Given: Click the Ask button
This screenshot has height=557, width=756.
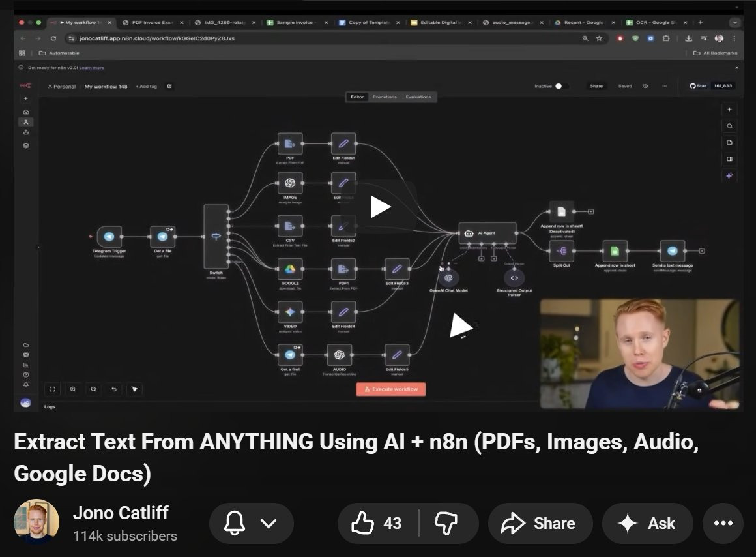Looking at the screenshot, I should (x=648, y=523).
